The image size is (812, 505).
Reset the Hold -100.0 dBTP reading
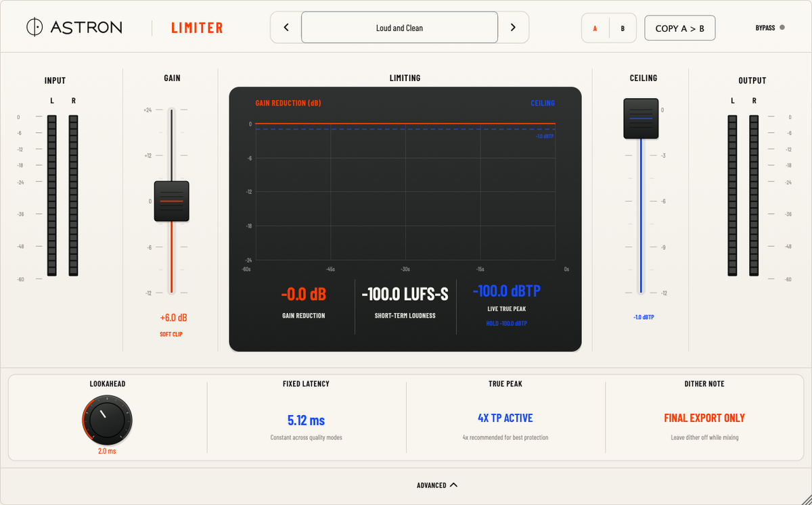(507, 323)
